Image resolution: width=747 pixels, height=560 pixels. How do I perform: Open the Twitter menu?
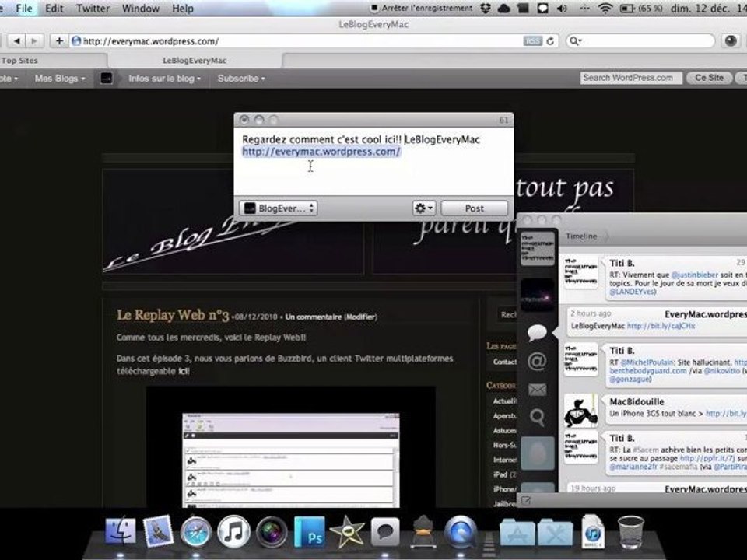tap(93, 8)
